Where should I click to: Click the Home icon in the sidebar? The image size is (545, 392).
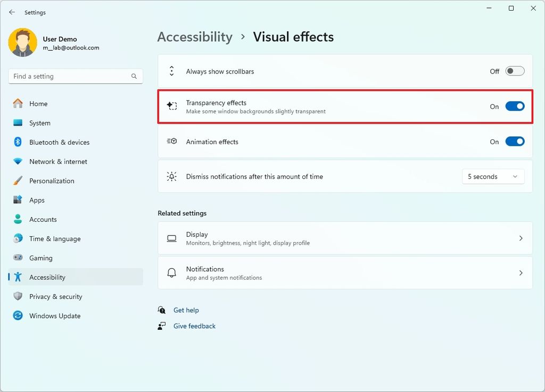(x=18, y=103)
